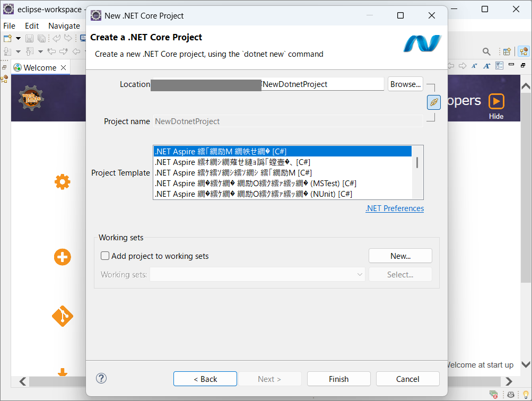
Task: Click Back navigation arrow in main toolbar
Action: 76,51
